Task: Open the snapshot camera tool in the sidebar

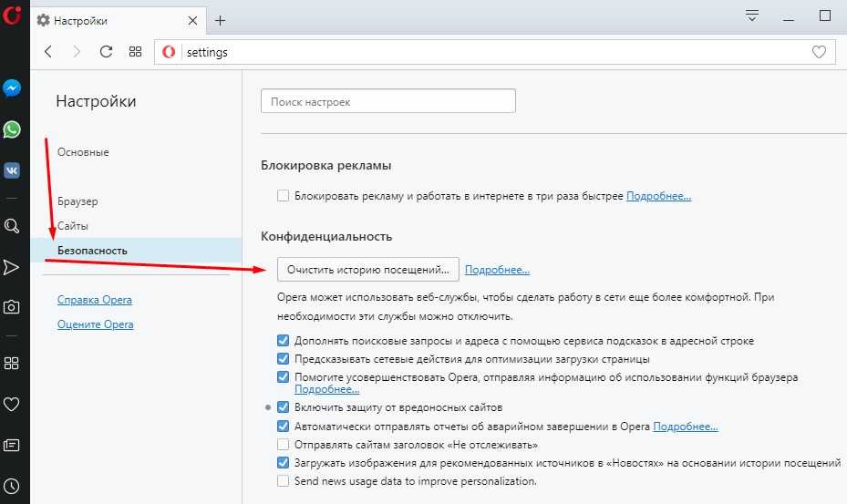Action: coord(11,307)
